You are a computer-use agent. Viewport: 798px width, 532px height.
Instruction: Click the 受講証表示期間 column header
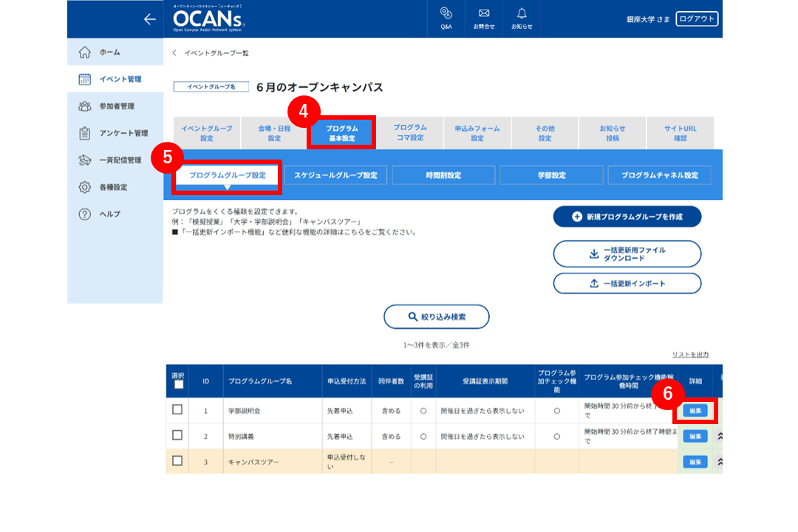(485, 381)
